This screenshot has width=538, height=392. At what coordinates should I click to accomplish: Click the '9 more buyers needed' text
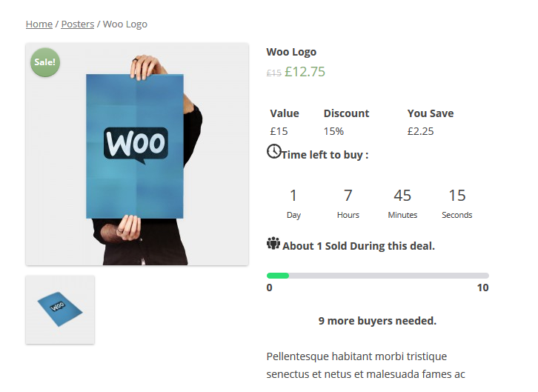tap(377, 321)
